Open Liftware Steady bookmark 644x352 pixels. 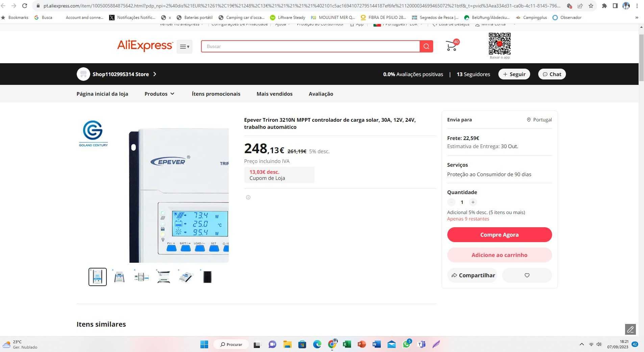click(x=288, y=17)
